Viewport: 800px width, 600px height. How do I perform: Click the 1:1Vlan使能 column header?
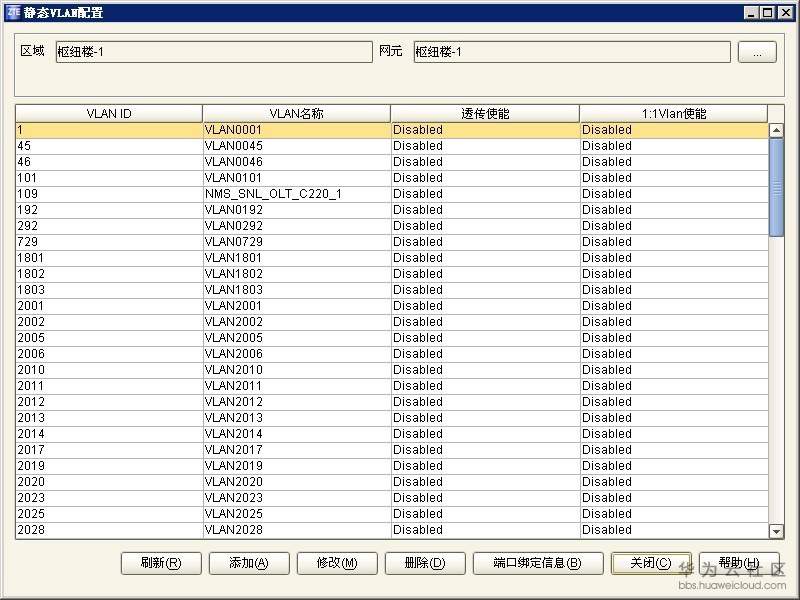coord(673,113)
